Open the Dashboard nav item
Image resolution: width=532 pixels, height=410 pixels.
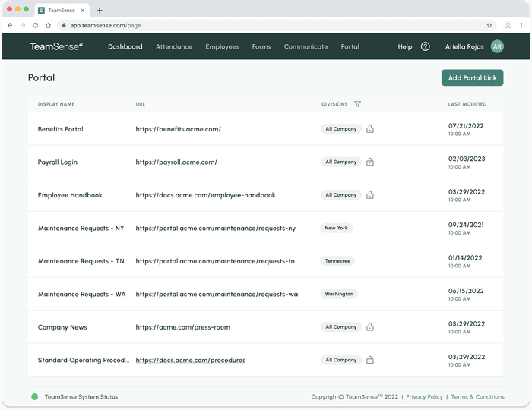(125, 47)
